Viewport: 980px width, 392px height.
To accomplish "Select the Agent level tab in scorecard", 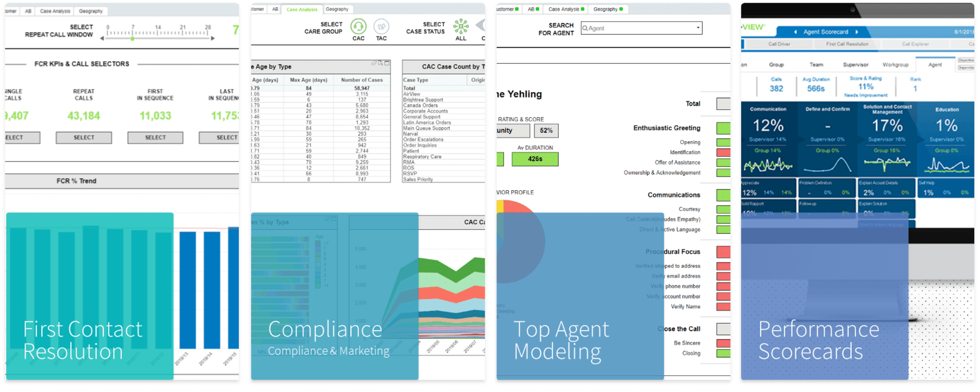I will (x=935, y=64).
